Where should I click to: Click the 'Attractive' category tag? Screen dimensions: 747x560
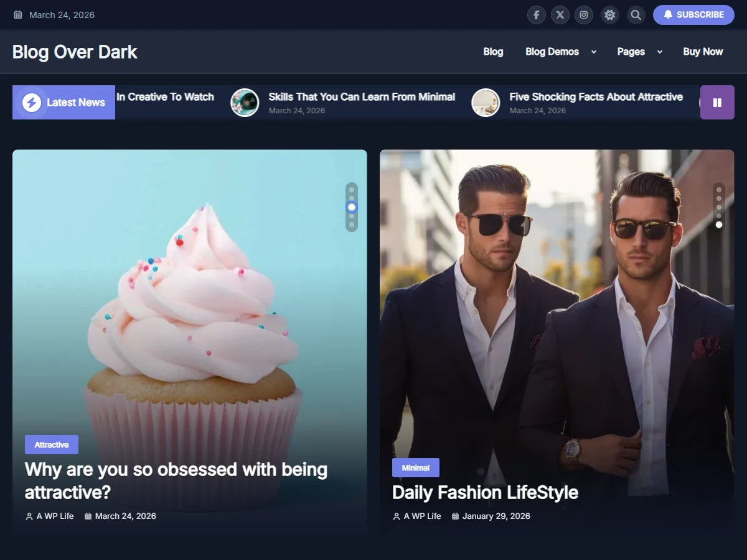click(52, 445)
